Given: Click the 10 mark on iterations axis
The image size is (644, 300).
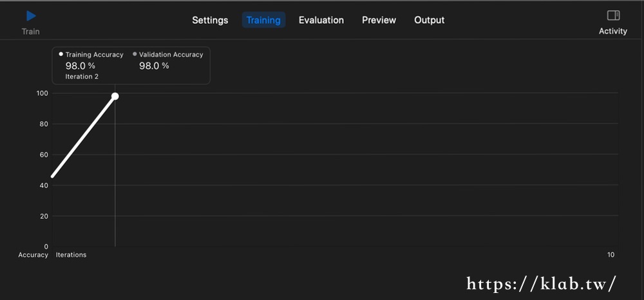Looking at the screenshot, I should [x=611, y=255].
